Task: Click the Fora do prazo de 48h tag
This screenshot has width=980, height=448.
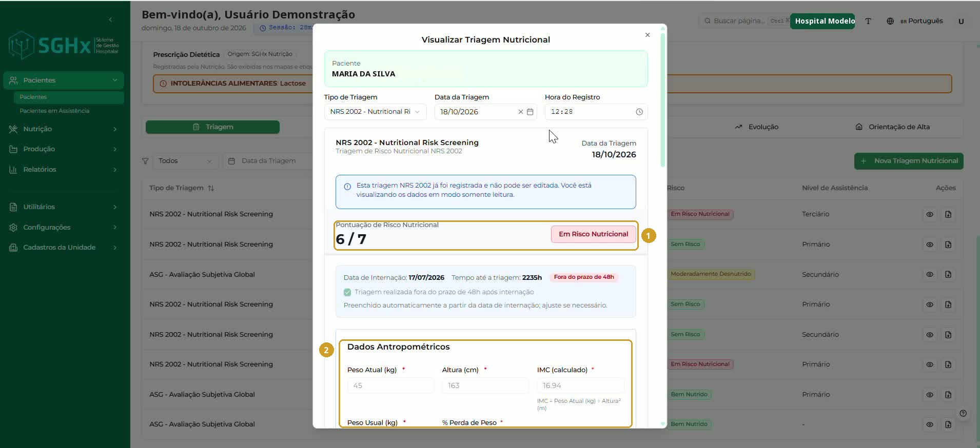Action: click(584, 277)
